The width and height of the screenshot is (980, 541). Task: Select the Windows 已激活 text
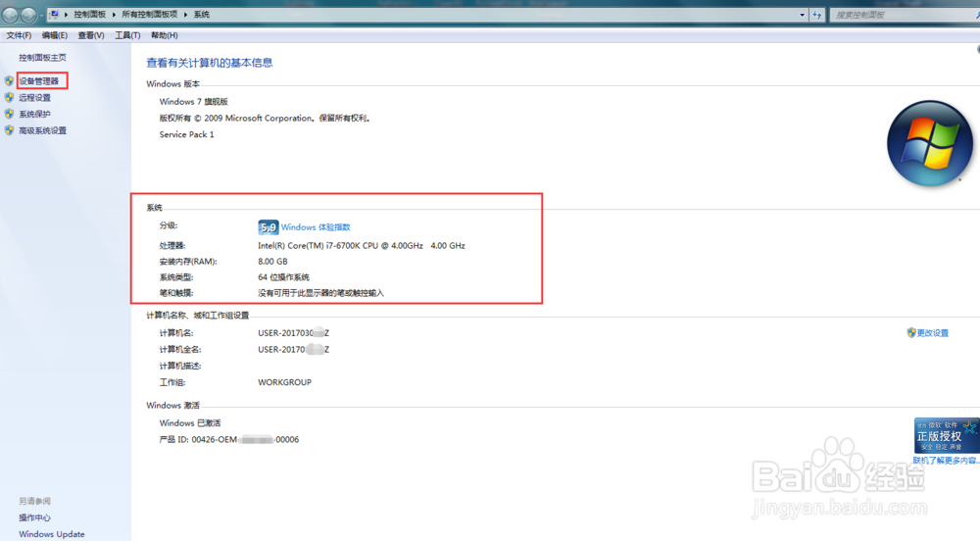pos(190,423)
